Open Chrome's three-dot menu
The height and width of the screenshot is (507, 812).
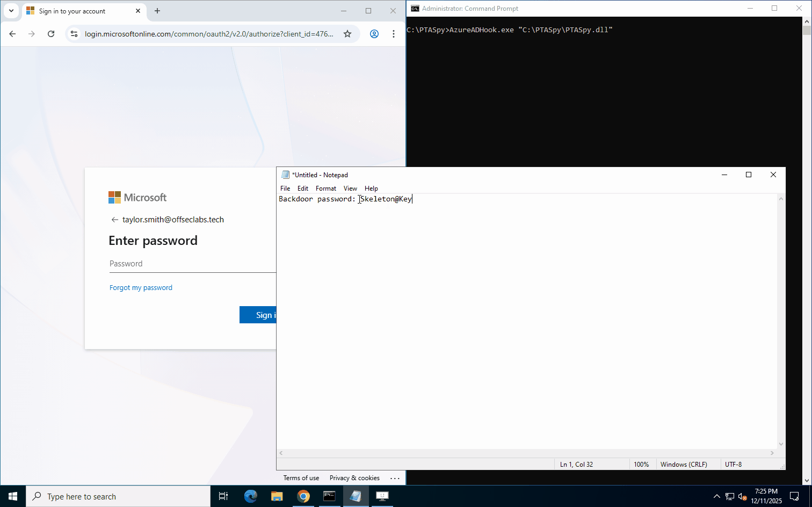coord(394,34)
